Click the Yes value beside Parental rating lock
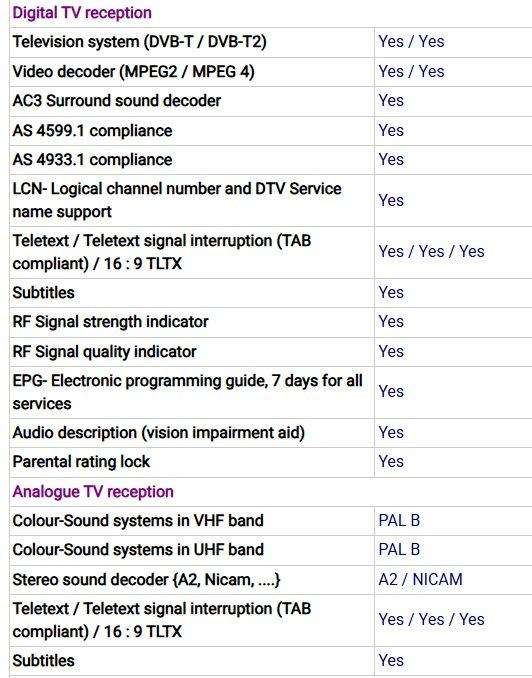Image resolution: width=532 pixels, height=678 pixels. (391, 461)
